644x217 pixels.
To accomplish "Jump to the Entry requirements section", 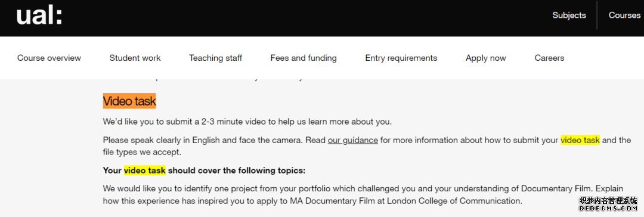I will [x=401, y=58].
